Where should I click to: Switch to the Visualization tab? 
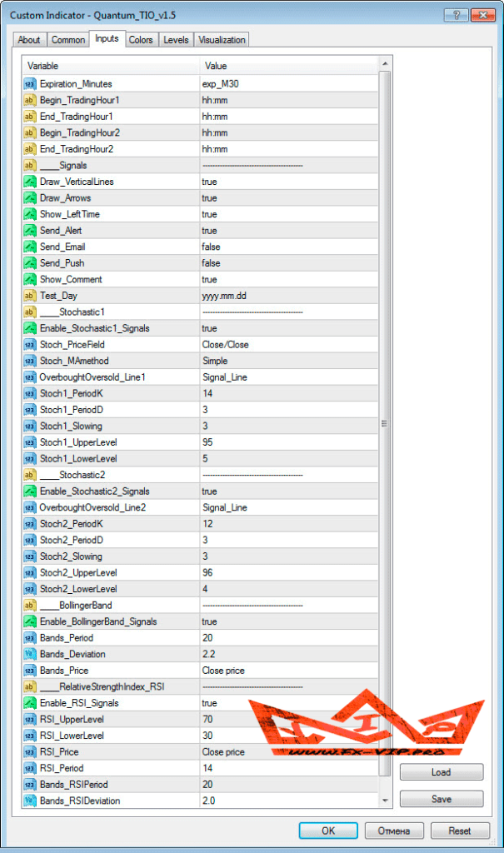(x=222, y=40)
